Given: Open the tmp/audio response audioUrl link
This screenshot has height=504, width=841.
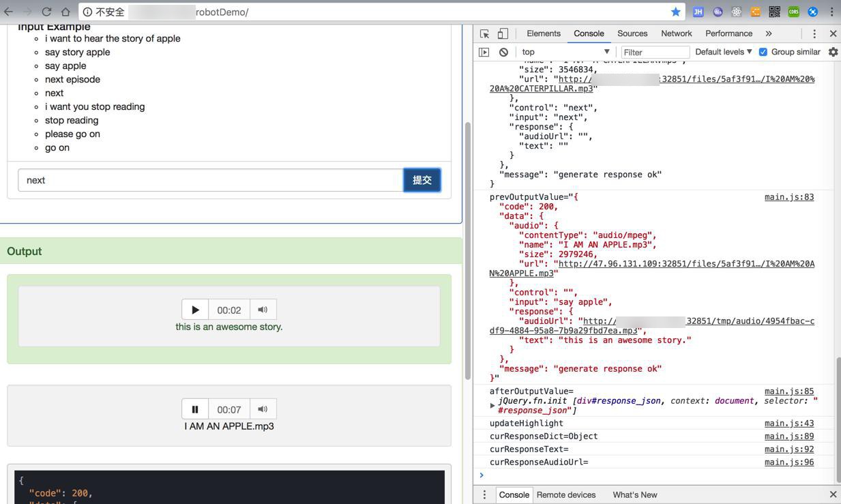Looking at the screenshot, I should coord(651,326).
